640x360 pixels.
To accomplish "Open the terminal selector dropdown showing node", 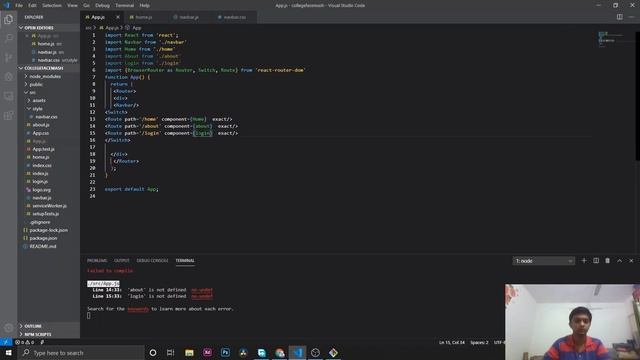I will (x=544, y=261).
